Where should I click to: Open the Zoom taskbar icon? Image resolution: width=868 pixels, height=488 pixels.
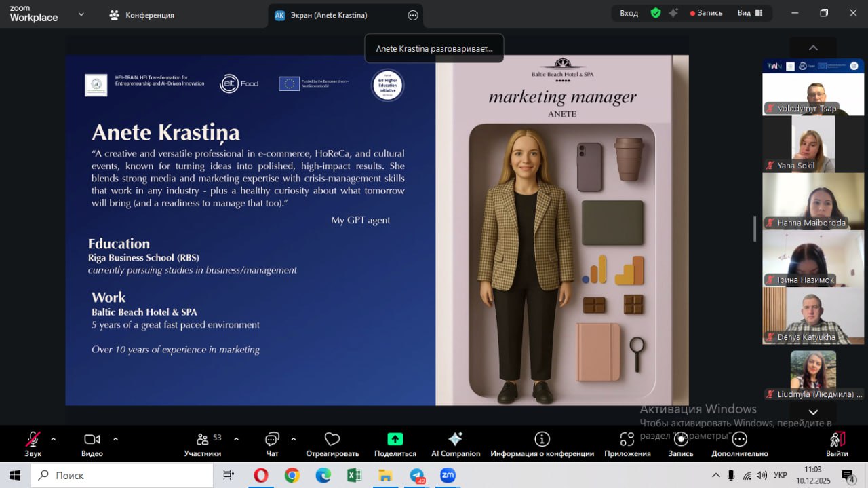click(448, 475)
